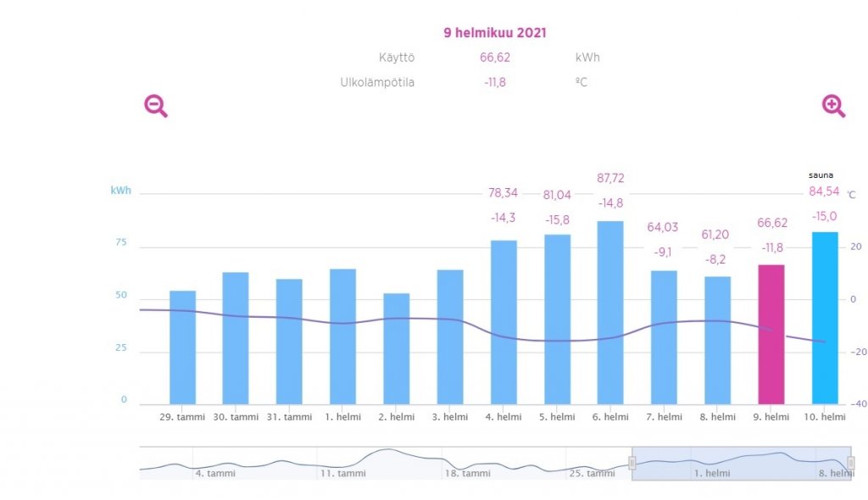
Task: Grab the left handle of range selector
Action: pos(632,463)
